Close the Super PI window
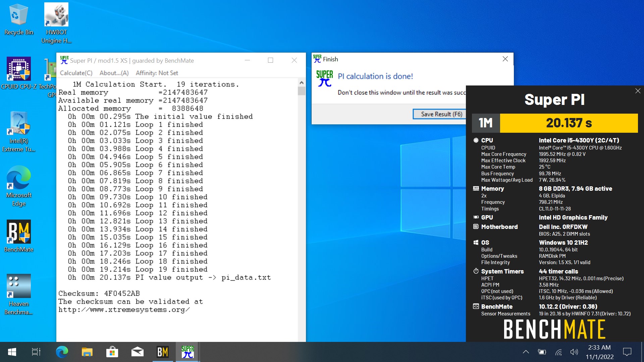 tap(294, 60)
